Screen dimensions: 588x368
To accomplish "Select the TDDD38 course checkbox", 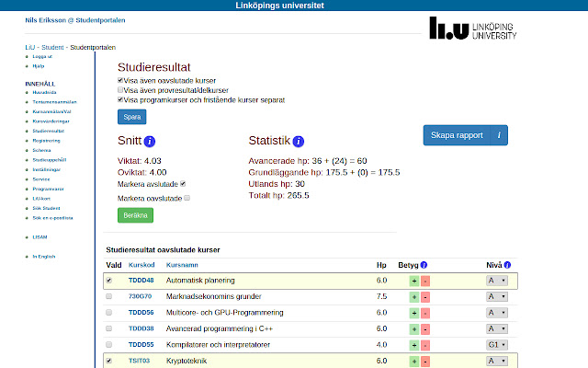I will (x=108, y=328).
